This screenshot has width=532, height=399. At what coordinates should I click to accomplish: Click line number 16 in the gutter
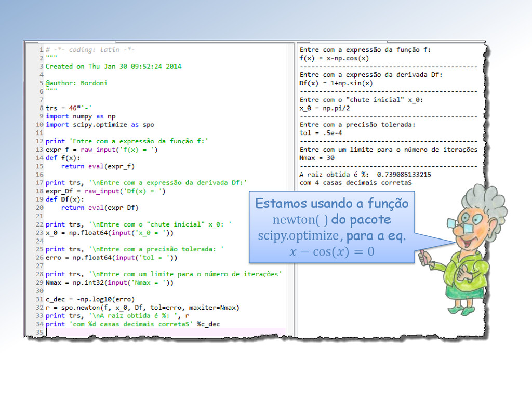(39, 175)
